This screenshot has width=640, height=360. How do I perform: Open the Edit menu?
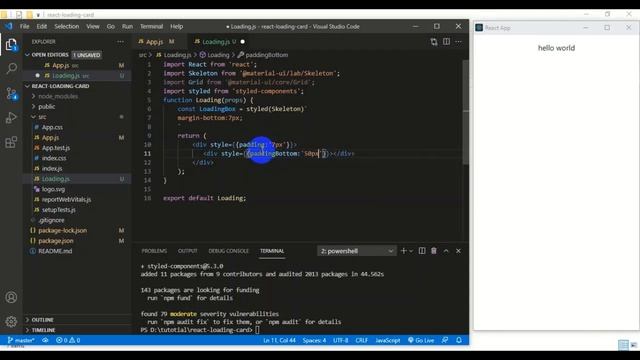click(42, 27)
